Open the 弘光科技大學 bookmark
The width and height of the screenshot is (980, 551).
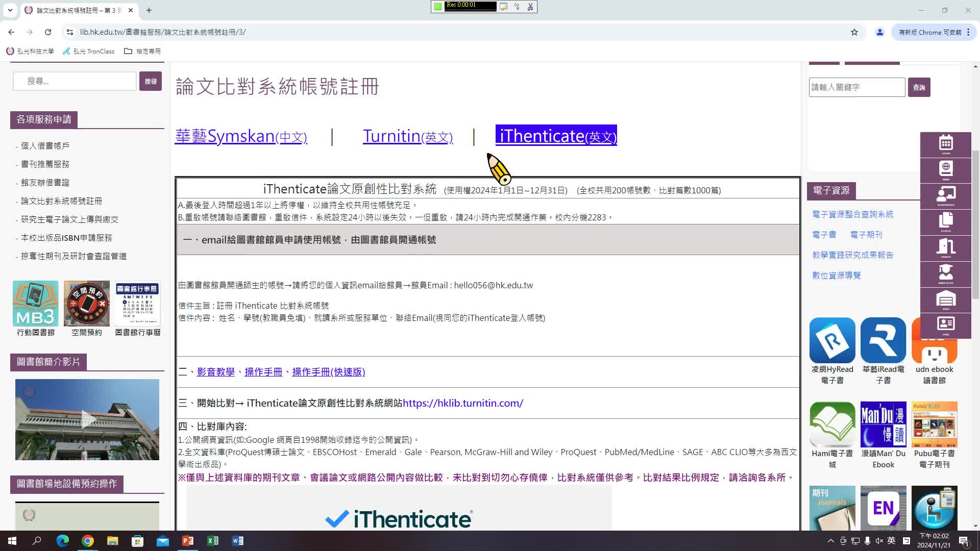[x=30, y=51]
